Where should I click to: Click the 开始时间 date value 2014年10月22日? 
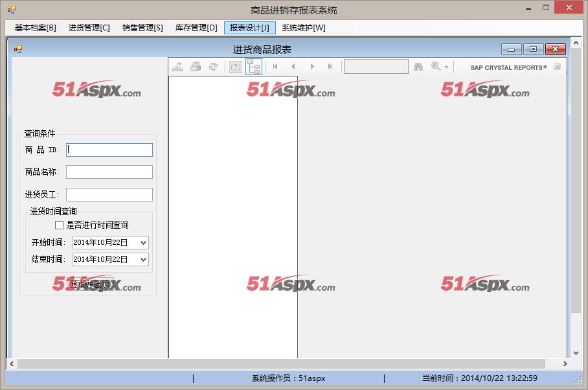coord(100,243)
